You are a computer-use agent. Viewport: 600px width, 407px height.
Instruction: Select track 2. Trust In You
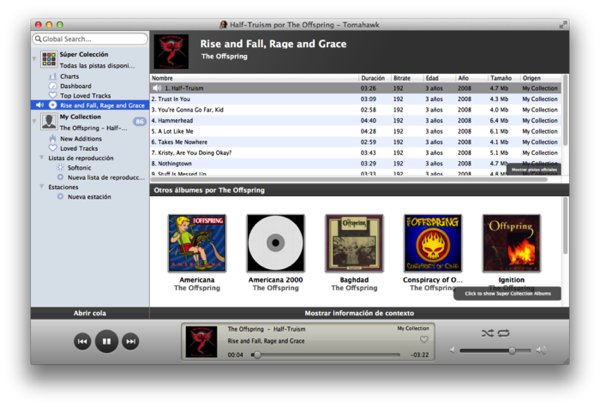[355, 99]
